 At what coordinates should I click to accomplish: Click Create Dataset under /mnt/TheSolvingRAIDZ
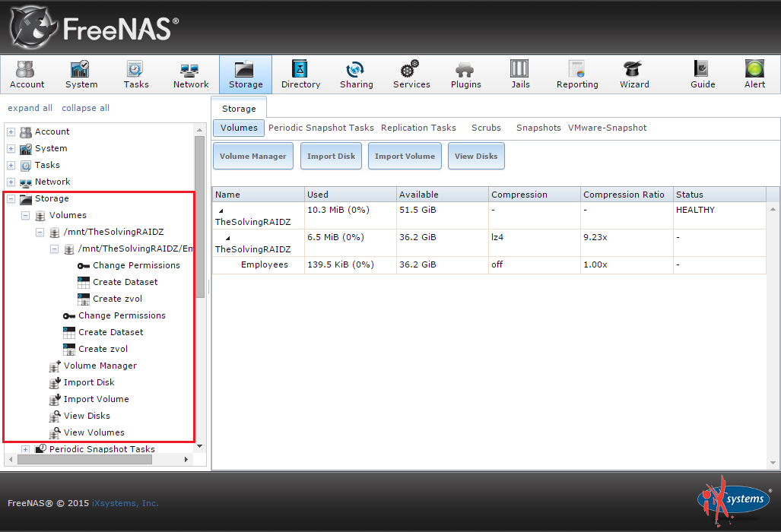(x=110, y=332)
